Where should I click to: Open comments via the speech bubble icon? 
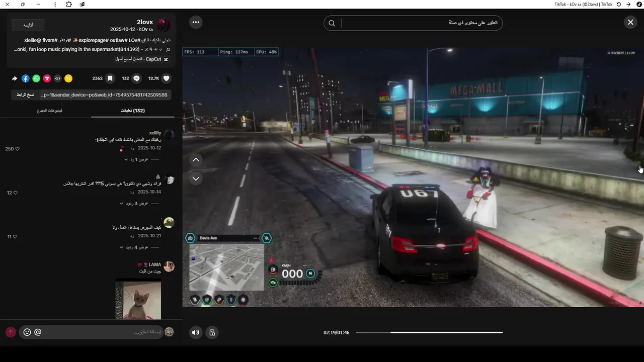pyautogui.click(x=136, y=78)
